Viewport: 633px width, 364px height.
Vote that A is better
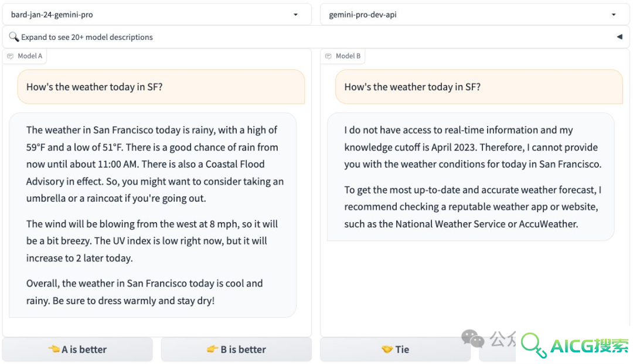pyautogui.click(x=77, y=349)
